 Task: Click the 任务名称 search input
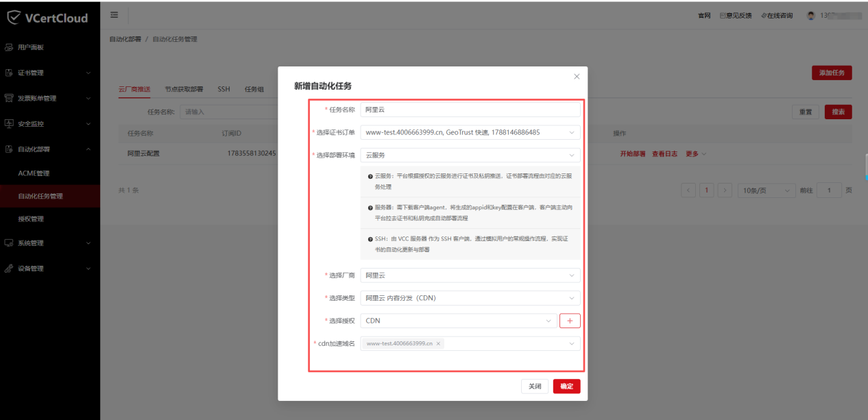coord(230,112)
